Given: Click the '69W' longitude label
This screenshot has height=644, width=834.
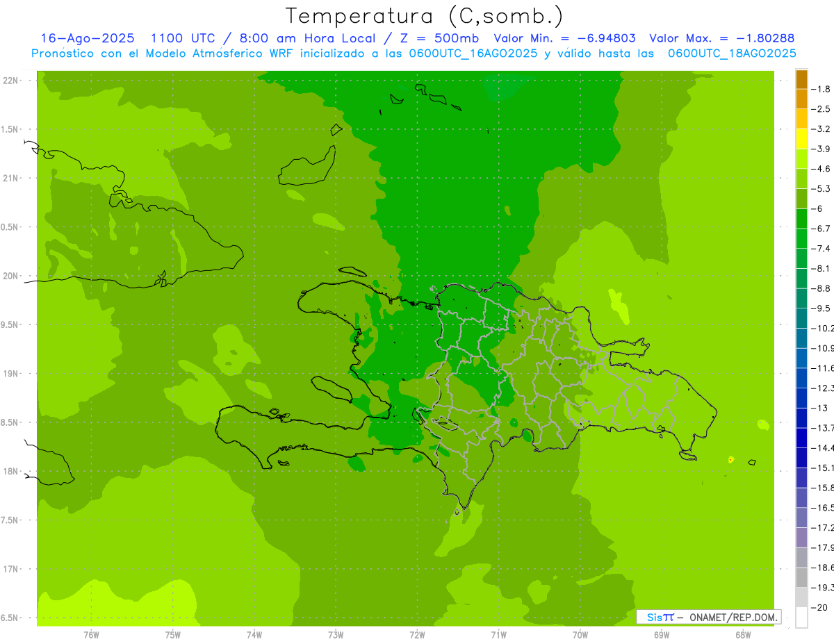Looking at the screenshot, I should (x=662, y=635).
